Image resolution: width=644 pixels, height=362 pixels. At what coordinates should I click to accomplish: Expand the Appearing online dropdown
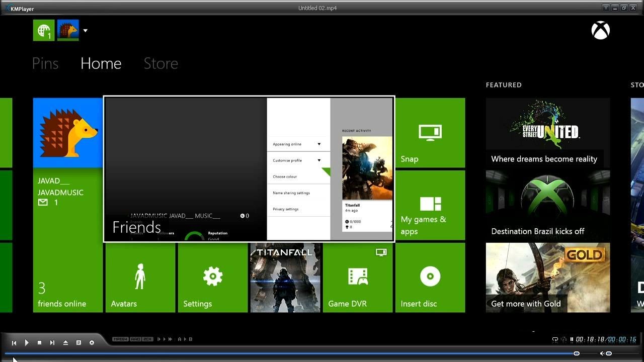click(298, 144)
